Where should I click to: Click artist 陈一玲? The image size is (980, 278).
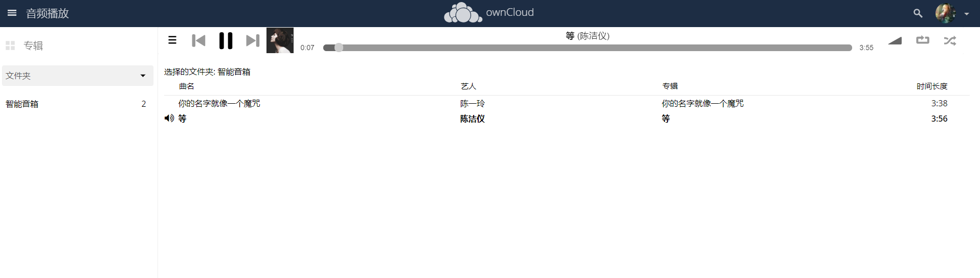pos(472,103)
